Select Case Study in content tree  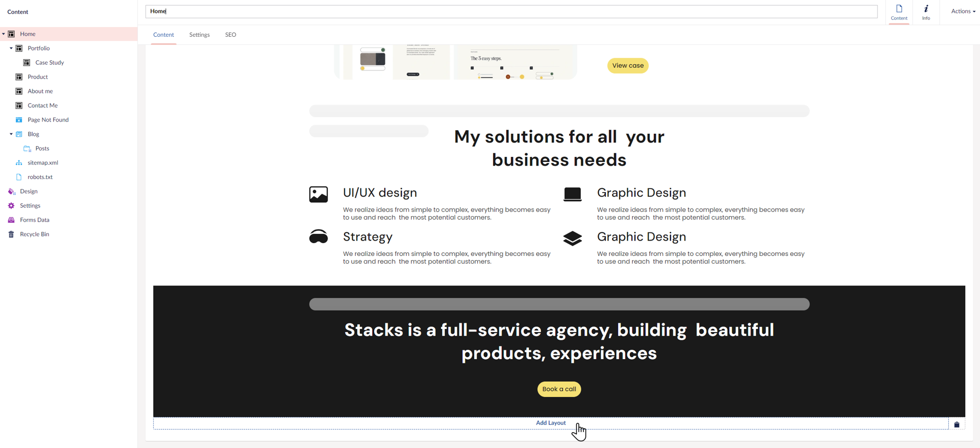(50, 63)
